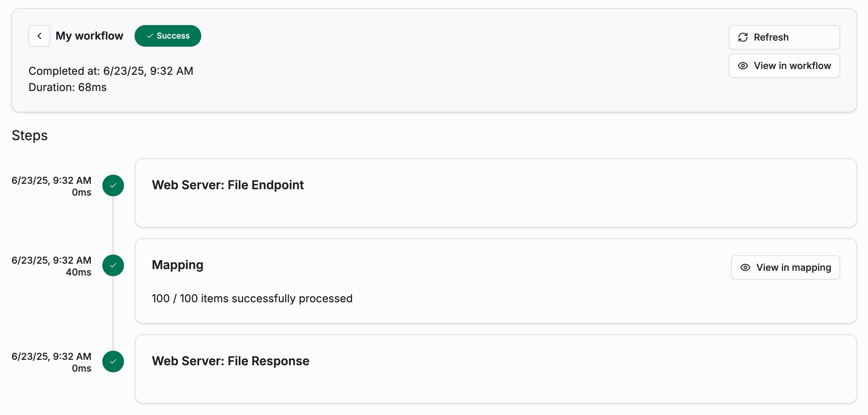Click the Steps heading
Image resolution: width=868 pixels, height=415 pixels.
click(x=30, y=135)
